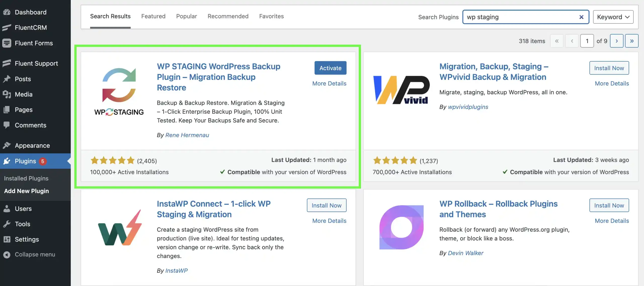Open the Keyword search type dropdown
Image resolution: width=644 pixels, height=286 pixels.
coord(613,17)
